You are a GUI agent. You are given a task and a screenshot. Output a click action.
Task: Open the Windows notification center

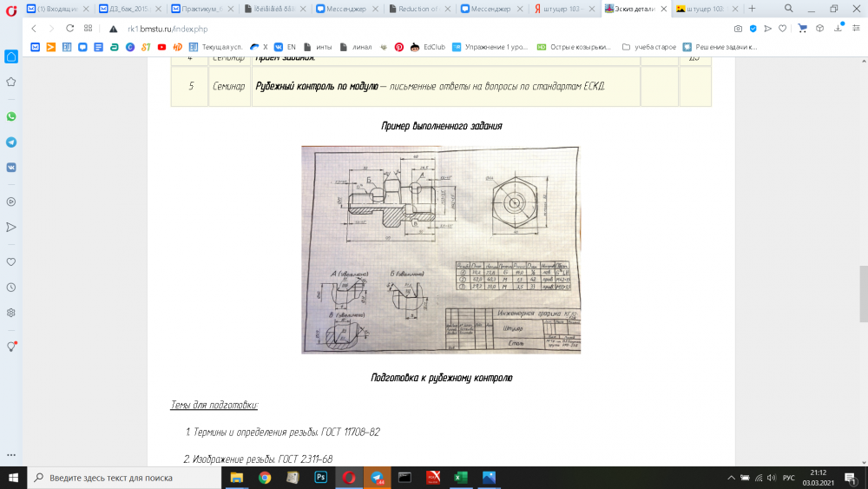point(851,478)
